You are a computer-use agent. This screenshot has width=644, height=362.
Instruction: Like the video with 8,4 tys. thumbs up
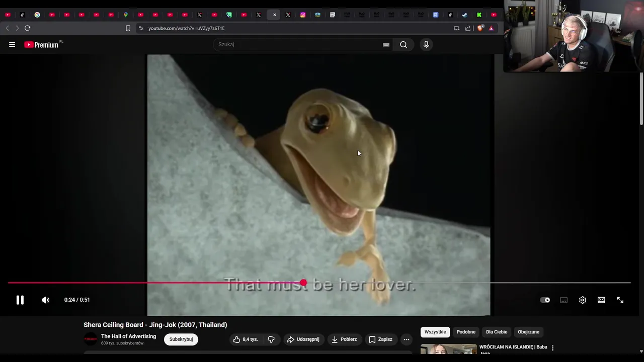[x=246, y=339]
